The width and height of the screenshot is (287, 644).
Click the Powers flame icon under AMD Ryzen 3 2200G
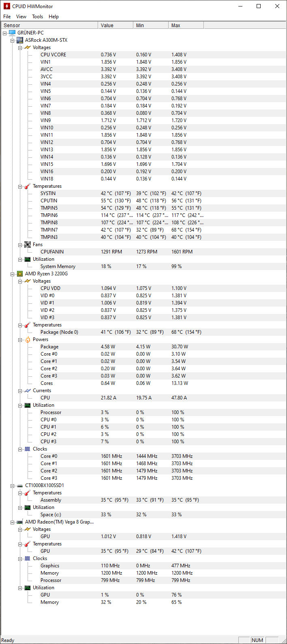pos(27,339)
